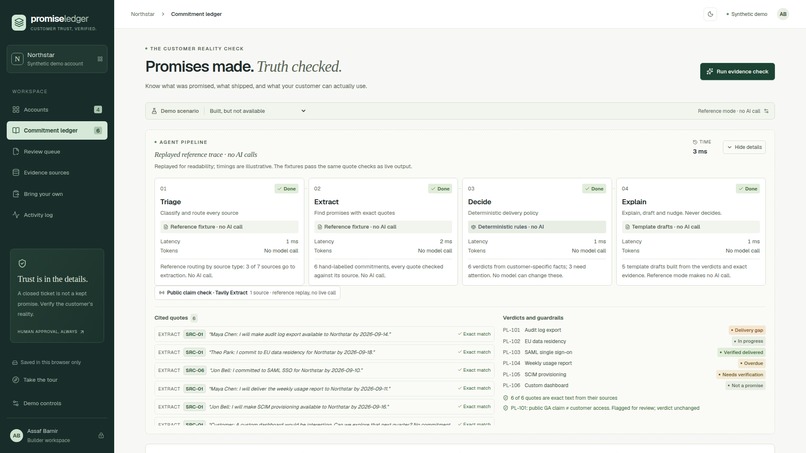Open the Extract step card
The width and height of the screenshot is (806, 453).
coord(383,231)
